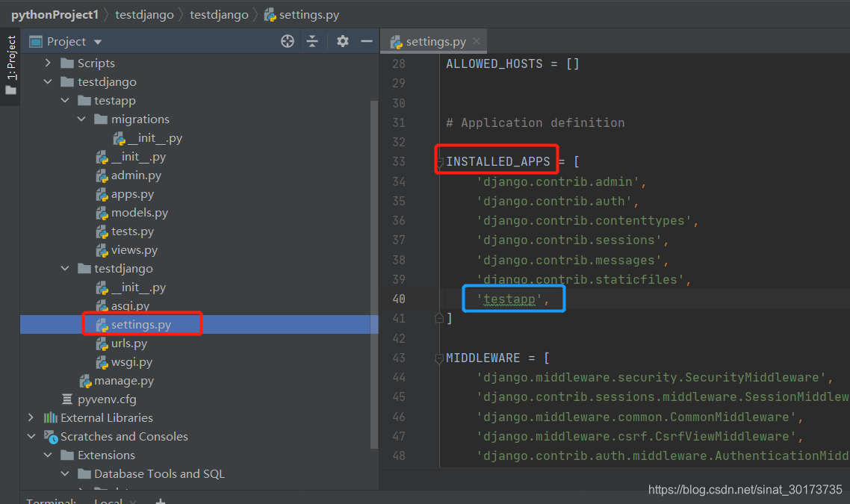Image resolution: width=850 pixels, height=504 pixels.
Task: Click the Database Tools and SQL folder icon
Action: (x=84, y=473)
